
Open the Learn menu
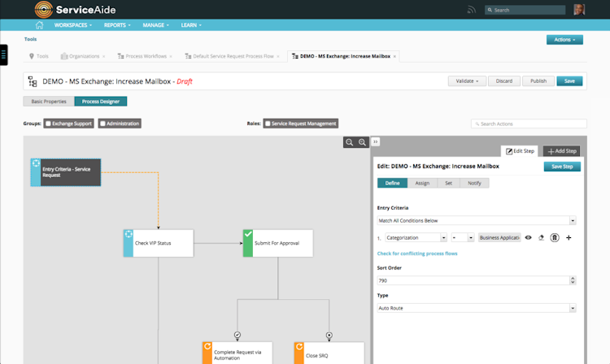pyautogui.click(x=191, y=25)
